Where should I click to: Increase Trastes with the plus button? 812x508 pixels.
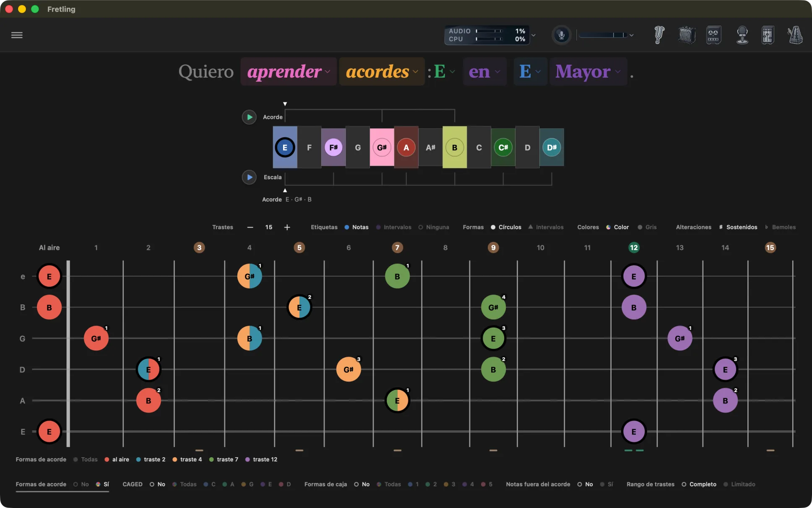point(287,227)
